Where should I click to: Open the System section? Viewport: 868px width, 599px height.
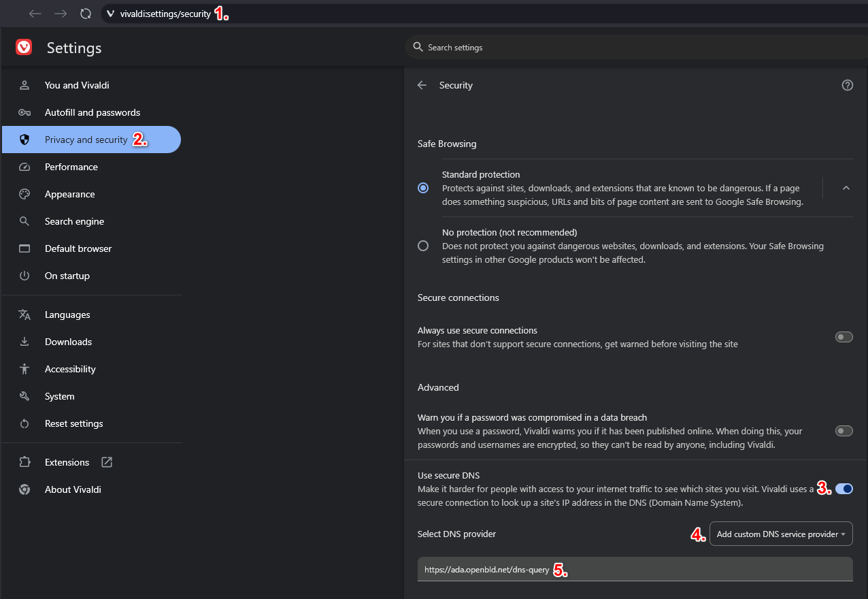pos(60,396)
